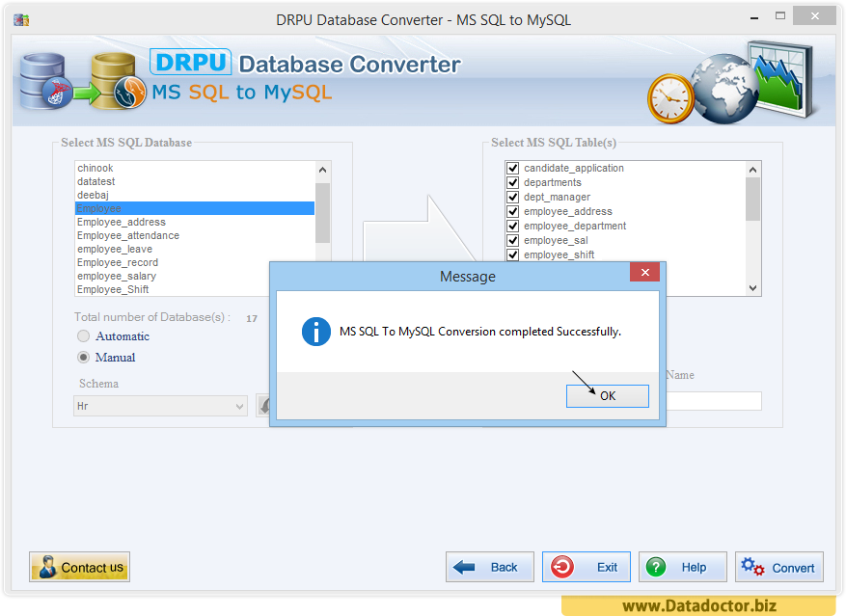The width and height of the screenshot is (846, 616).
Task: Select the Manual radio option
Action: point(83,357)
